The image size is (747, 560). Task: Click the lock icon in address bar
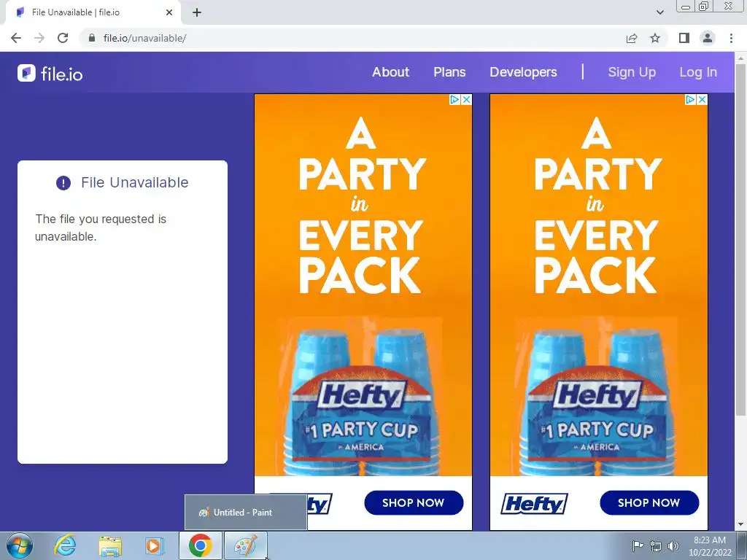(x=92, y=38)
